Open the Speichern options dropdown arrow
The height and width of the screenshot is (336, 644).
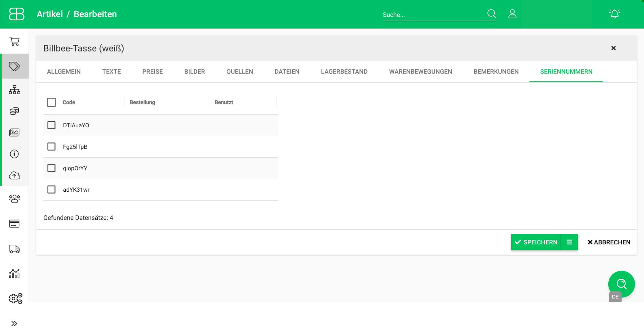pos(570,242)
